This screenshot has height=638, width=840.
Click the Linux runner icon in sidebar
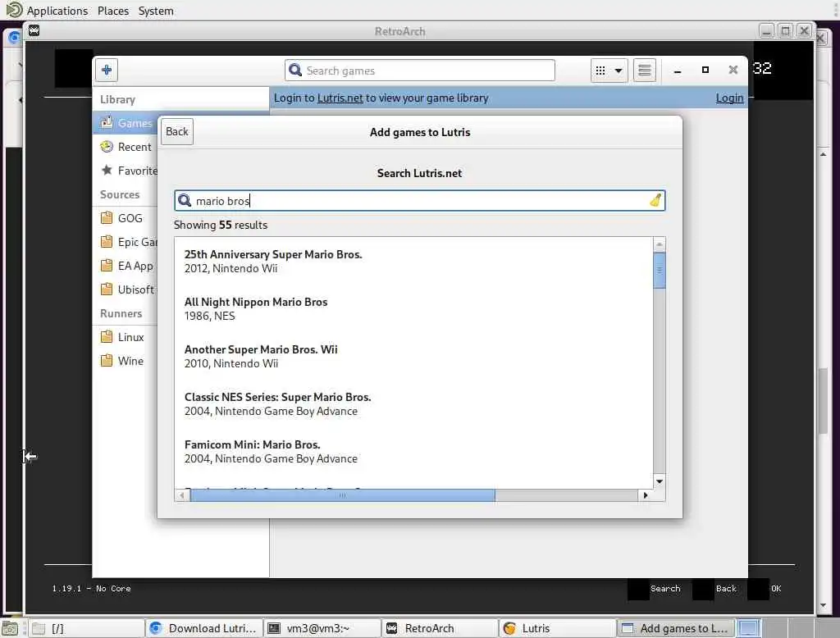click(x=107, y=336)
